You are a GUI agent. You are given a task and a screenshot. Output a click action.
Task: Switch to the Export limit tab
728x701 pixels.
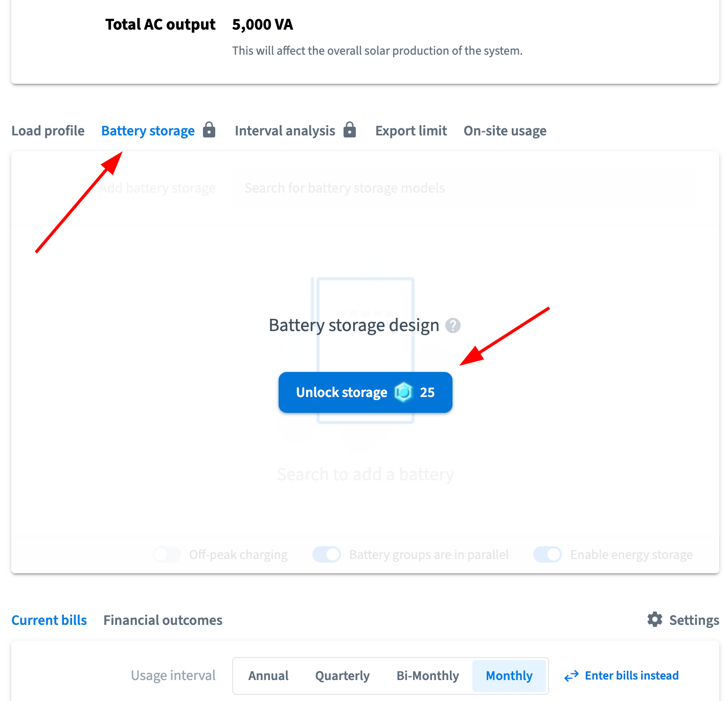tap(411, 131)
